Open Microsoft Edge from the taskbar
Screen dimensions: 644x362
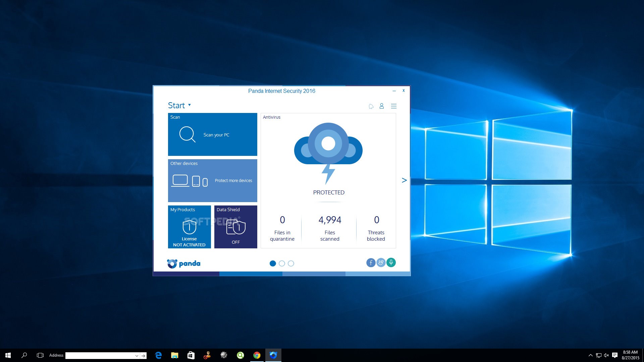tap(158, 355)
